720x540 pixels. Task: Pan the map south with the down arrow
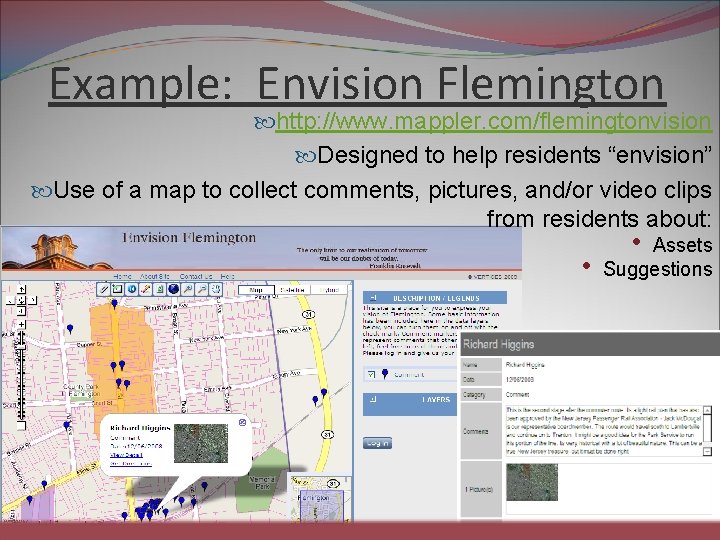click(x=21, y=311)
